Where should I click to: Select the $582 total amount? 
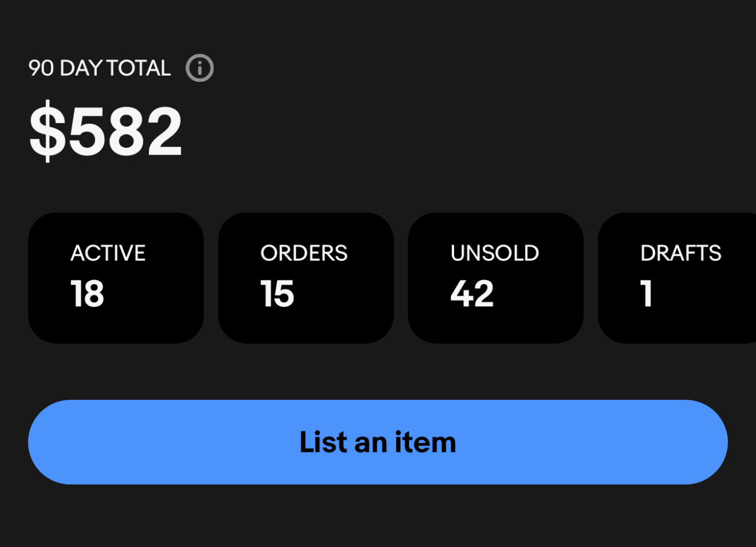click(105, 131)
